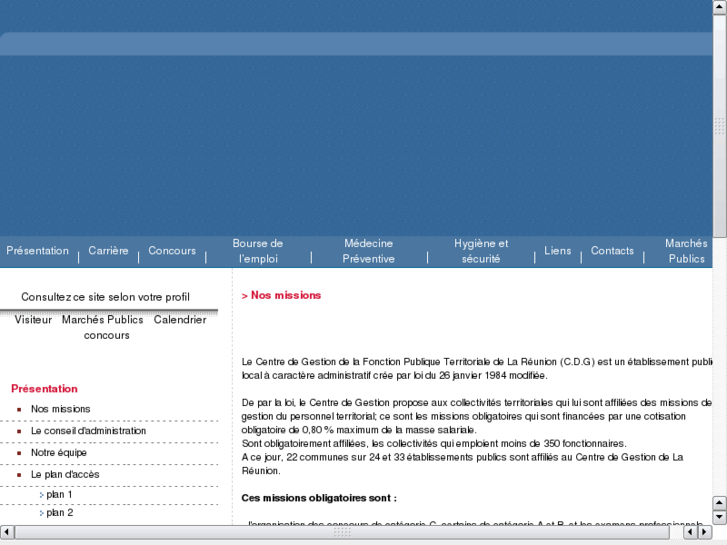
Task: Go to the Contacts page
Action: [x=612, y=250]
